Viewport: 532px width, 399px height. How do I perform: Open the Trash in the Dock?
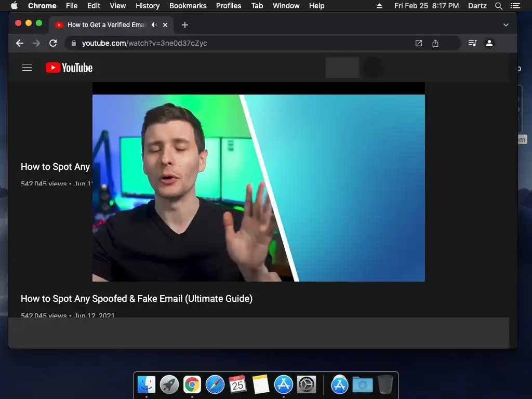coord(385,385)
